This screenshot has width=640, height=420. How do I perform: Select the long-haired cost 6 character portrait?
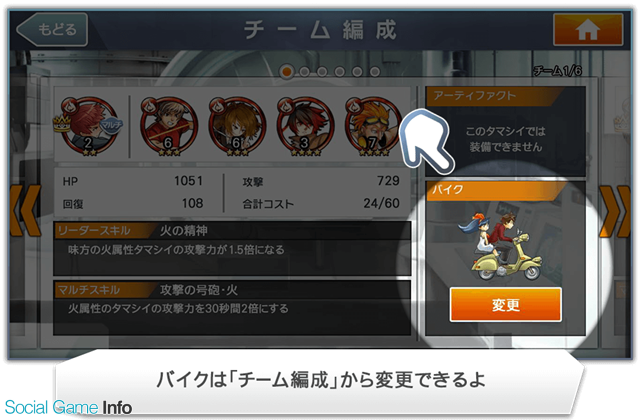pyautogui.click(x=237, y=127)
